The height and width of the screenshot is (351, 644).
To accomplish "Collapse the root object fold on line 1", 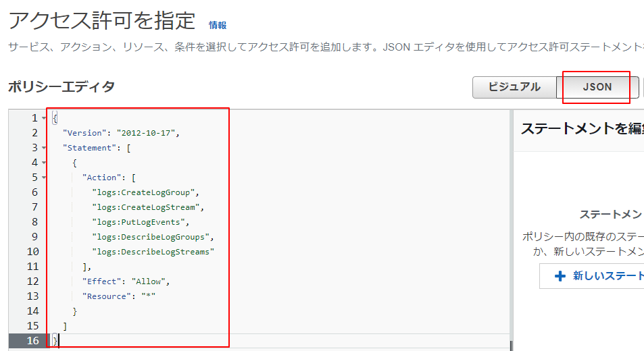I will point(44,118).
